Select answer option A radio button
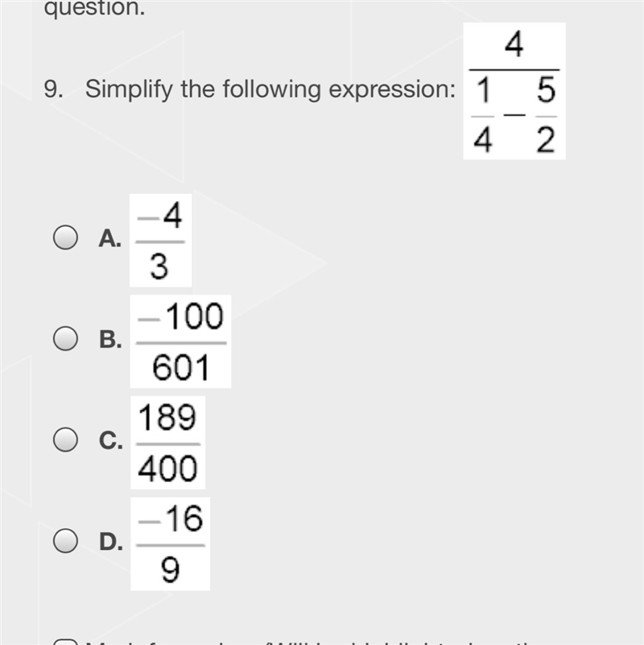The image size is (644, 645). [x=65, y=238]
